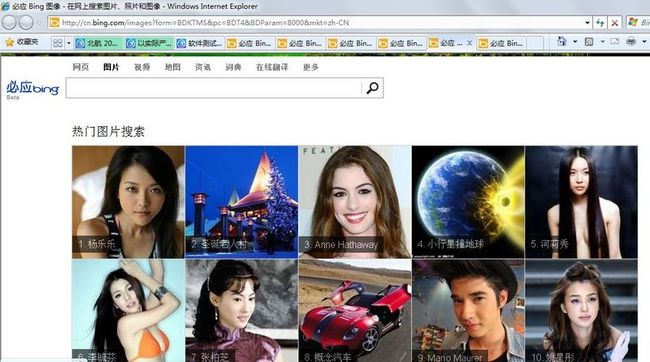The width and height of the screenshot is (650, 362).
Task: Open the 词典 dictionary link
Action: pyautogui.click(x=233, y=67)
